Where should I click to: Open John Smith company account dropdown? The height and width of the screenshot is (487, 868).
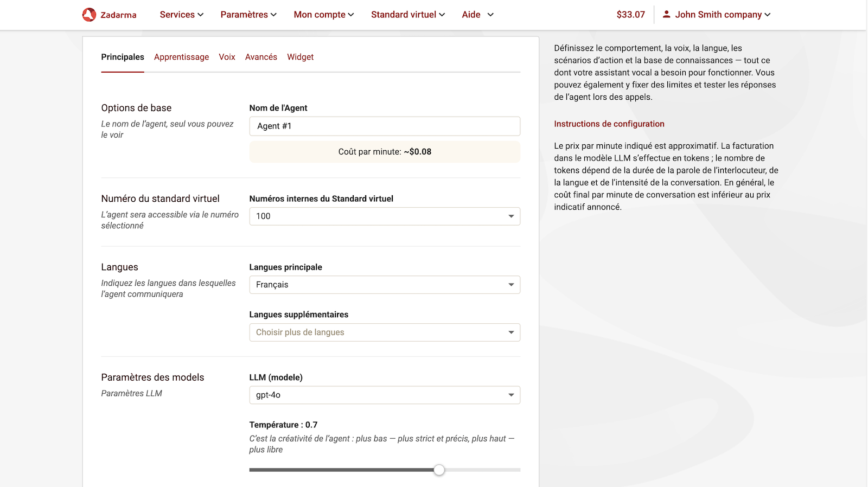pos(722,15)
